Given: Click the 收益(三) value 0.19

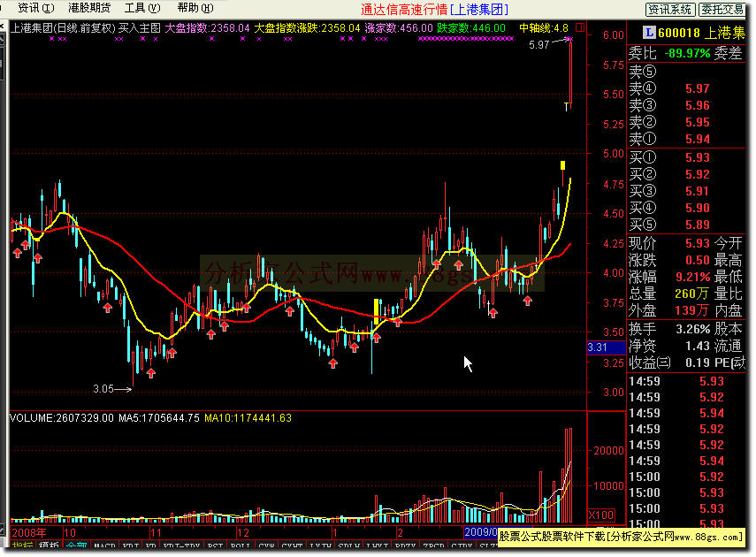Looking at the screenshot, I should 697,362.
